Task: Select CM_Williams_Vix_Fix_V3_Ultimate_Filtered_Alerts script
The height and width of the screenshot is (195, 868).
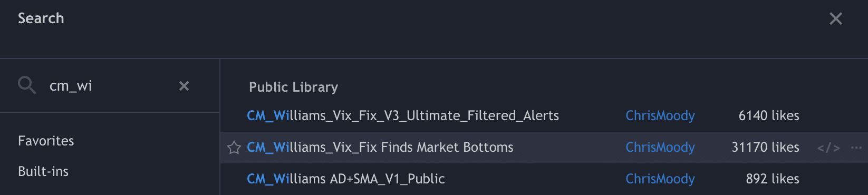Action: click(403, 116)
